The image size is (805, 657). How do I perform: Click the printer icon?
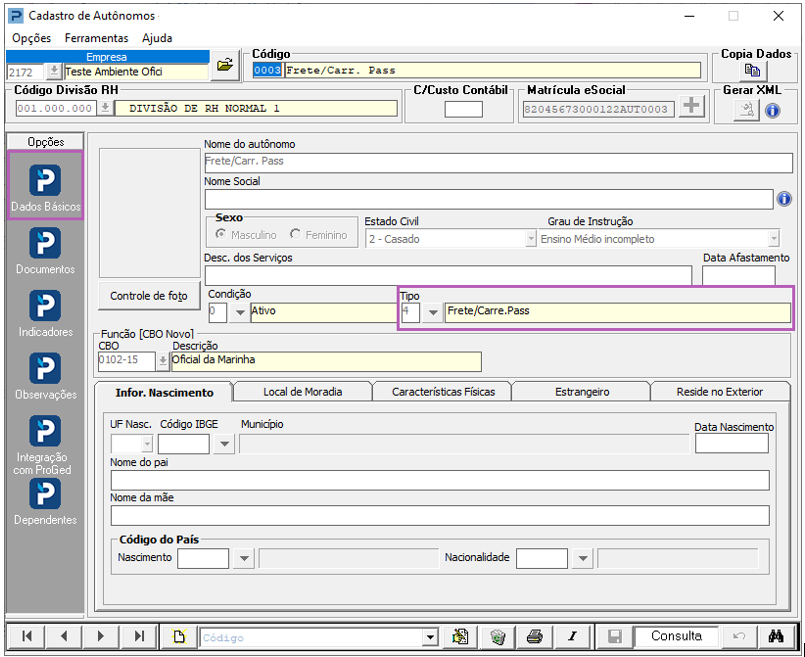pos(534,637)
